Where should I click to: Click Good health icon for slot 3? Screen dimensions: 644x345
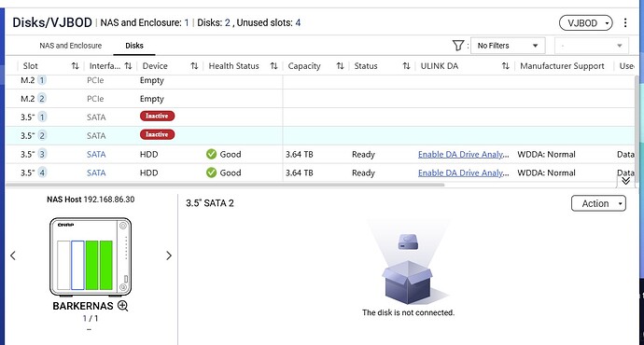pos(211,154)
